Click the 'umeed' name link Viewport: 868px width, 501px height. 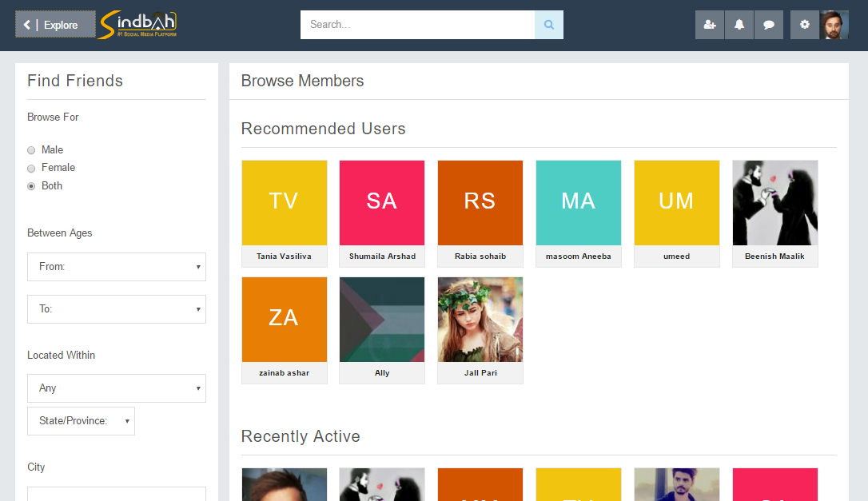tap(676, 256)
